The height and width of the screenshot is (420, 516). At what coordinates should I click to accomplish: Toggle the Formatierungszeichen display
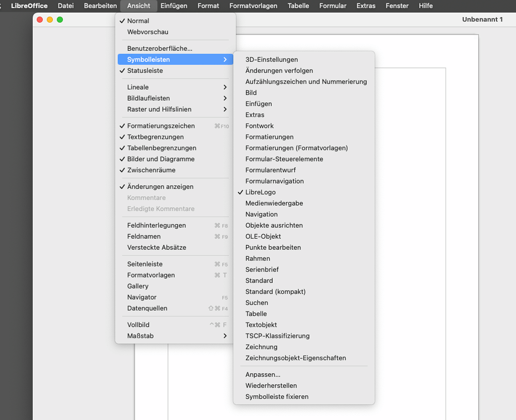161,126
